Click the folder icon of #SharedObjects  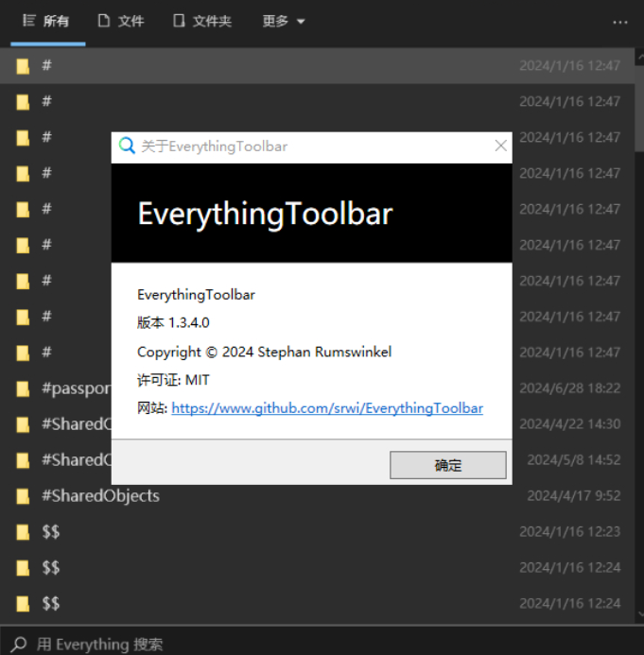pyautogui.click(x=23, y=496)
